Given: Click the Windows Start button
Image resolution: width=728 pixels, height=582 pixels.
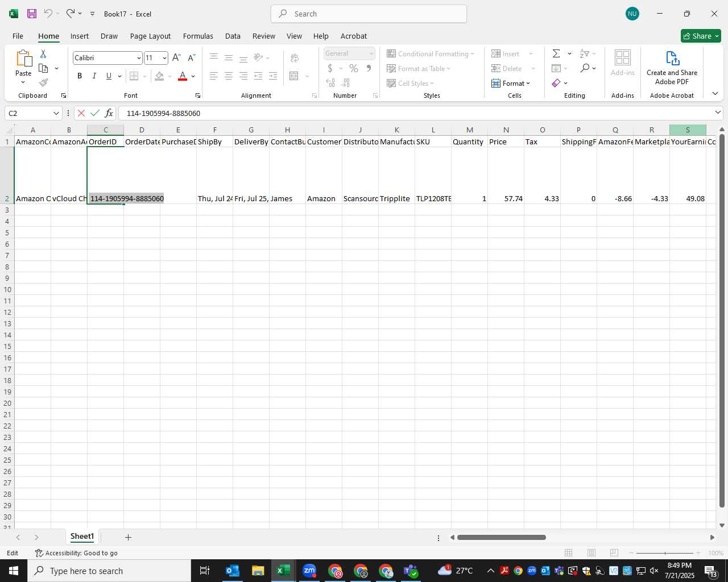Looking at the screenshot, I should pos(14,571).
